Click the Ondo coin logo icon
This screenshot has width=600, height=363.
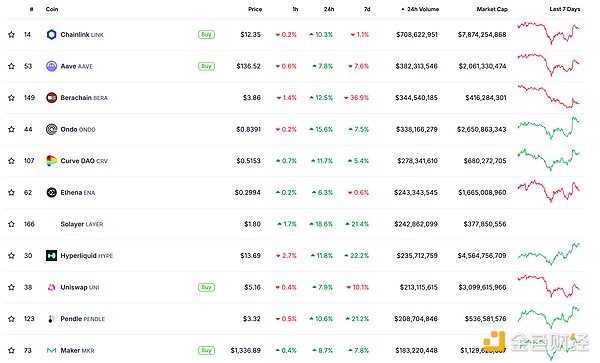pos(51,129)
